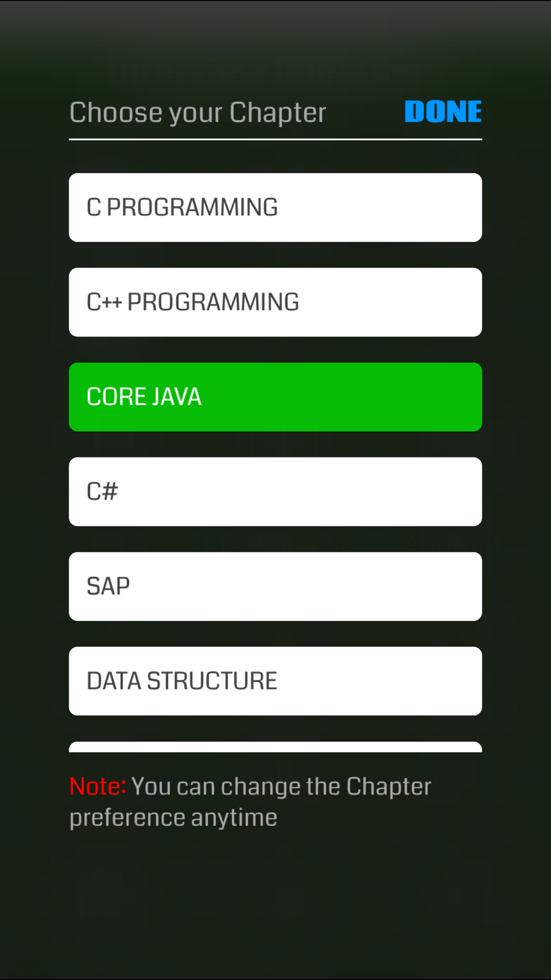Deselect the highlighted CORE JAVA chapter
The width and height of the screenshot is (551, 980).
pyautogui.click(x=275, y=397)
